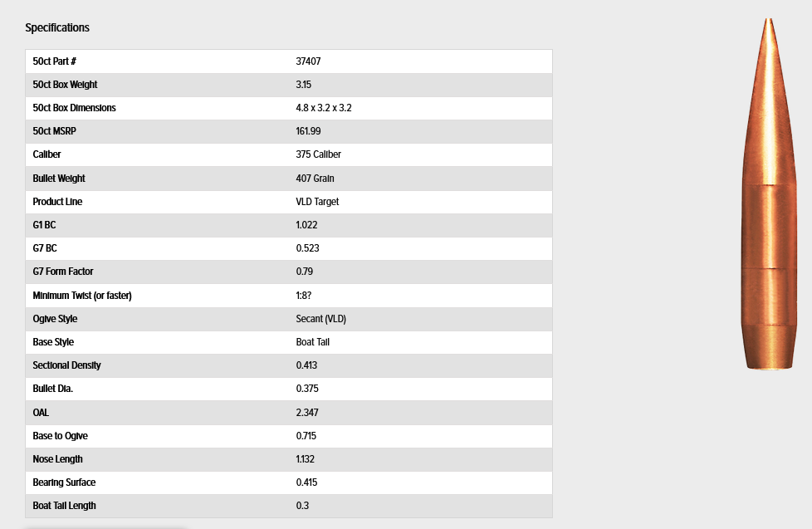
Task: Click the box dimensions value 4.8 x 3.2 x 3.2
Action: 324,108
